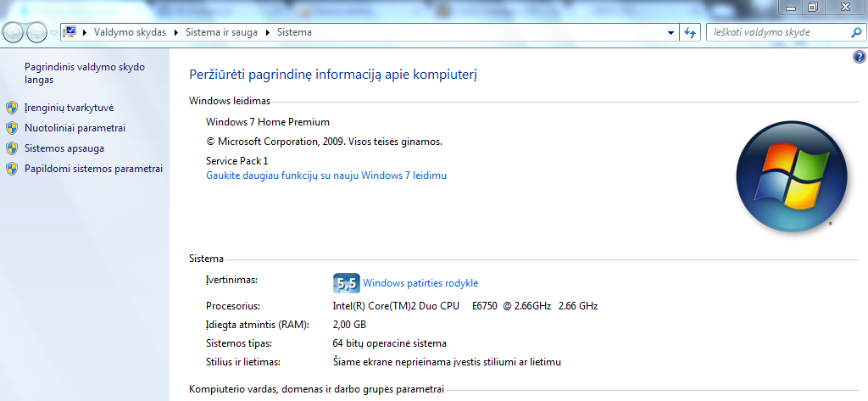Open Nuotoliniai parametrai link

coord(75,128)
